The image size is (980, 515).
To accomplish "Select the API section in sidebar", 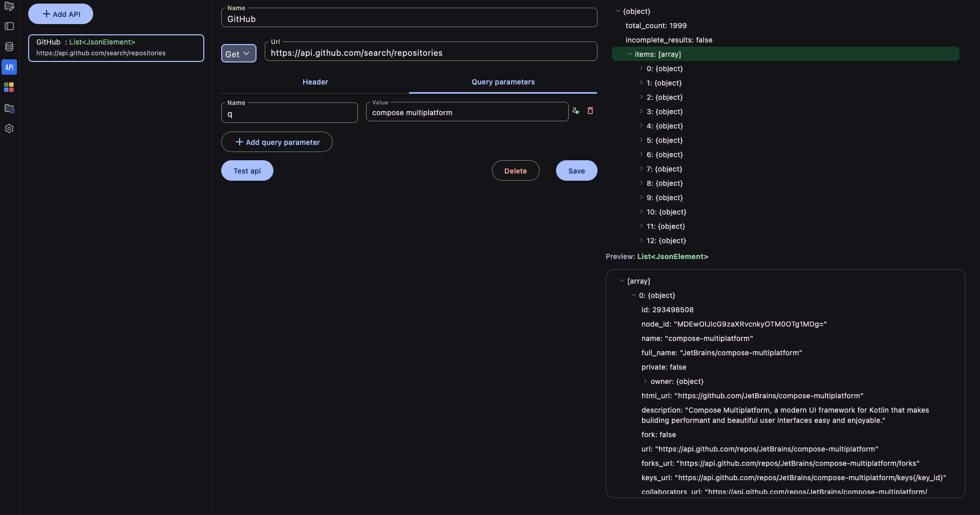I will tap(9, 67).
